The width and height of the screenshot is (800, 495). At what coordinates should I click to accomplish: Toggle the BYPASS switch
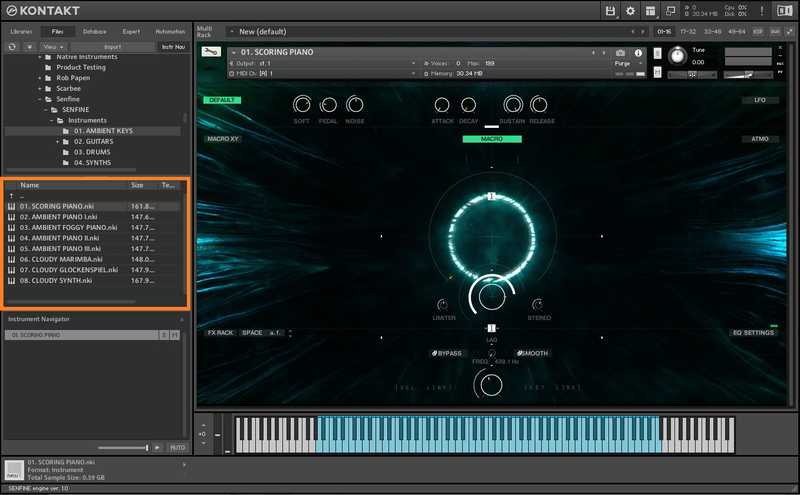[x=448, y=353]
